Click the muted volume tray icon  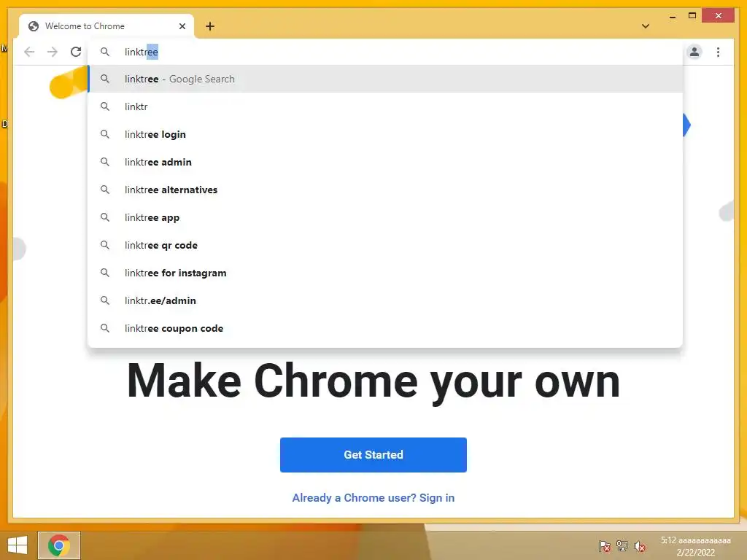[640, 545]
